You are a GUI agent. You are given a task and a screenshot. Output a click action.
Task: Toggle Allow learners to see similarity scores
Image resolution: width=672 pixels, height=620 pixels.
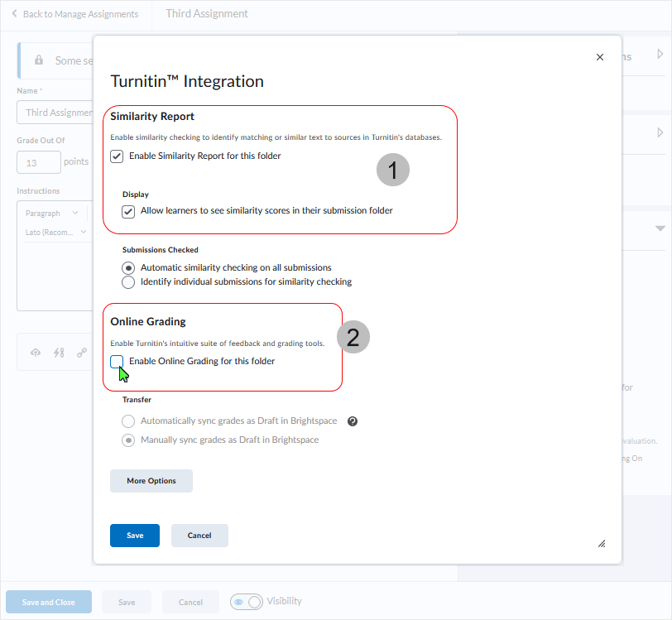point(128,211)
